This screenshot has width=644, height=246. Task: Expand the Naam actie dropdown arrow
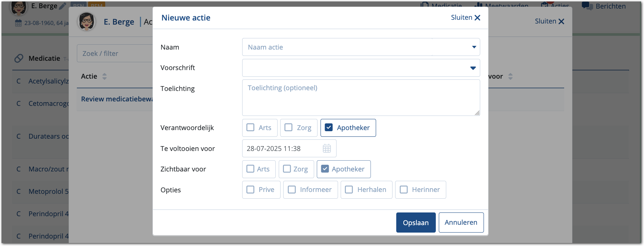click(x=474, y=47)
